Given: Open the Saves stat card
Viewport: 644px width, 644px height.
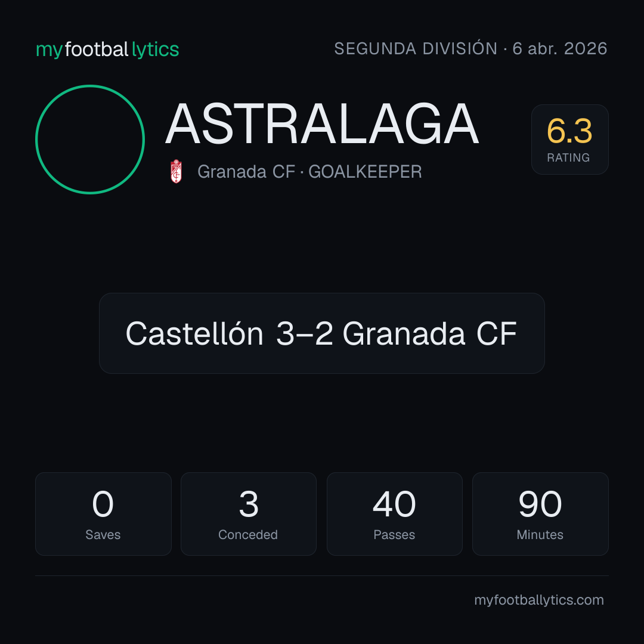Looking at the screenshot, I should [x=103, y=514].
